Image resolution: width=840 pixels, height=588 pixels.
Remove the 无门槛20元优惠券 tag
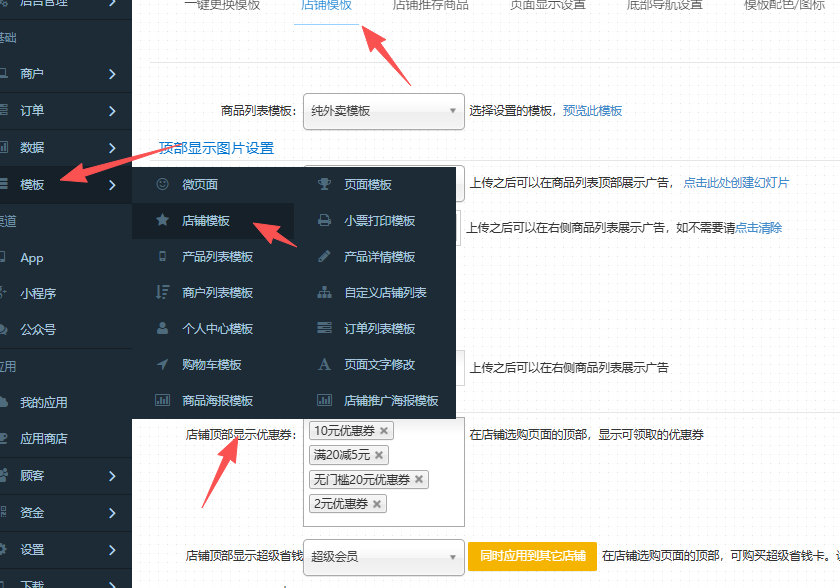point(419,479)
